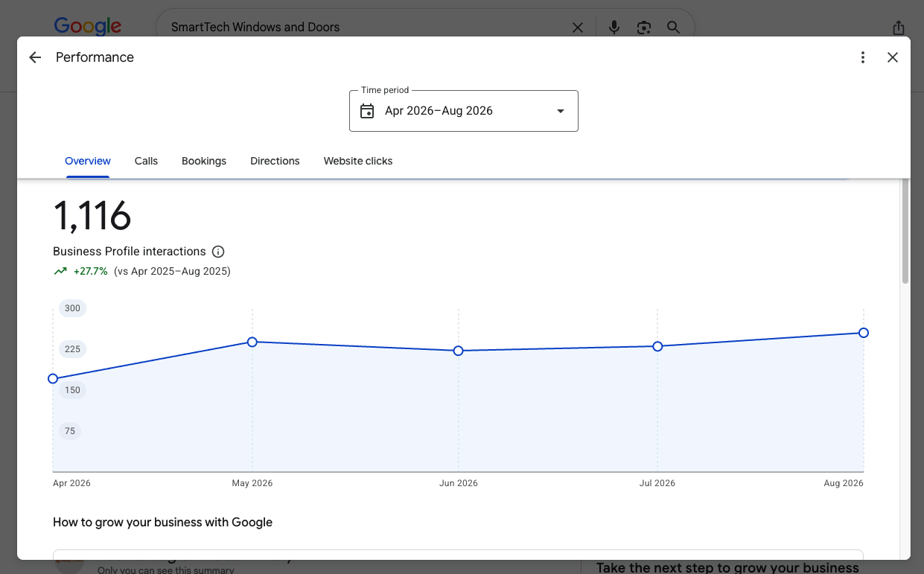The image size is (924, 574).
Task: Open Google Lens image search icon
Action: click(x=644, y=28)
